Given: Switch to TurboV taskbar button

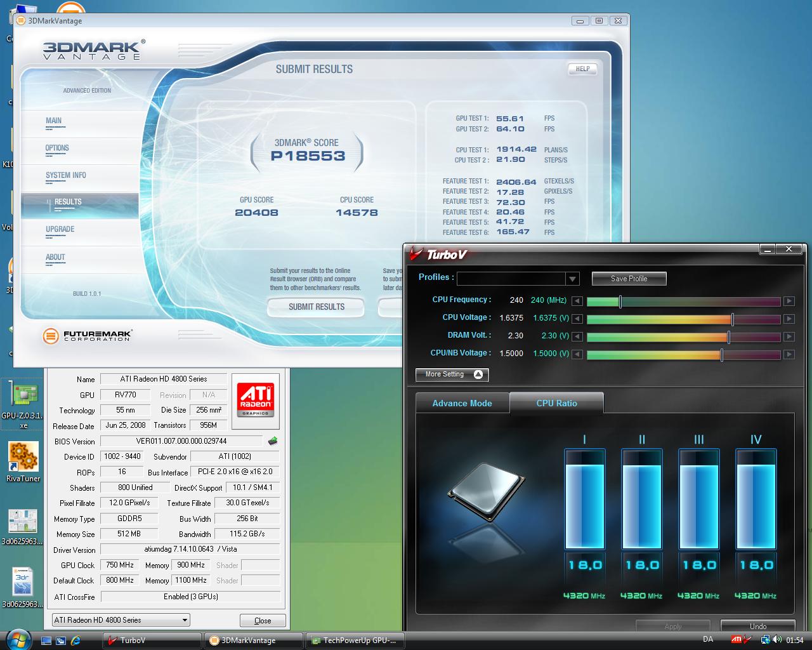Looking at the screenshot, I should point(152,640).
